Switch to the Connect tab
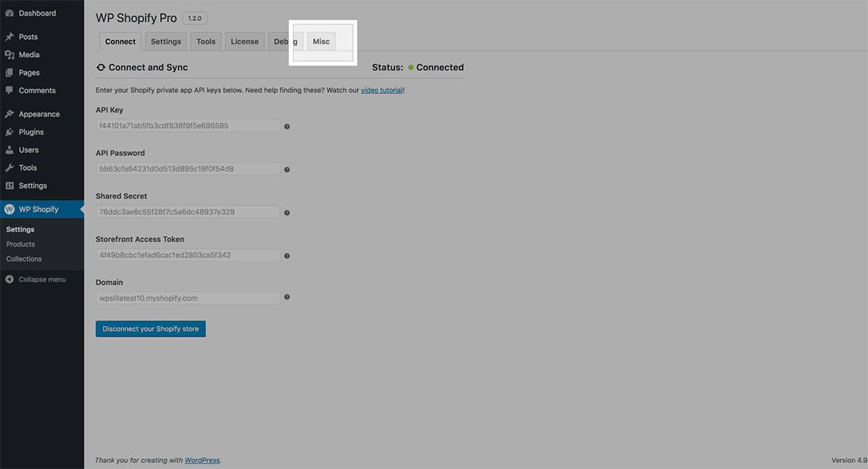The width and height of the screenshot is (868, 469). click(120, 41)
